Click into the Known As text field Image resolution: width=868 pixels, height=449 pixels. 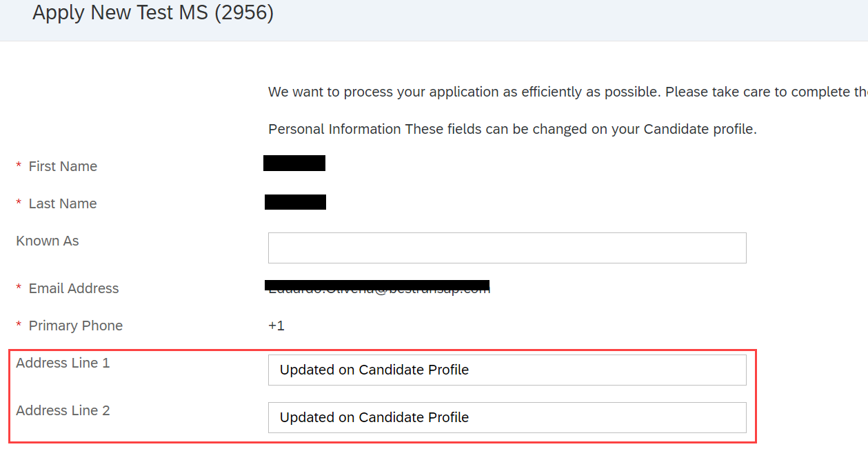(507, 248)
